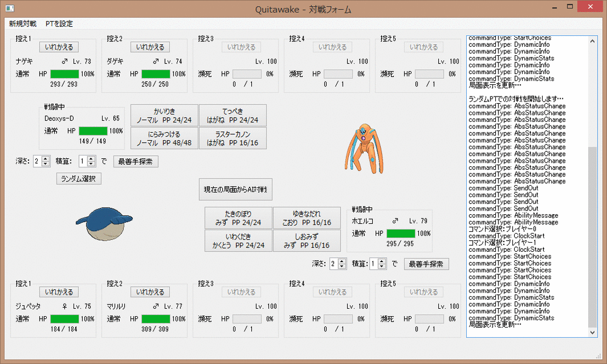Increase the lower 深さ spinner value
The width and height of the screenshot is (607, 364).
click(342, 261)
